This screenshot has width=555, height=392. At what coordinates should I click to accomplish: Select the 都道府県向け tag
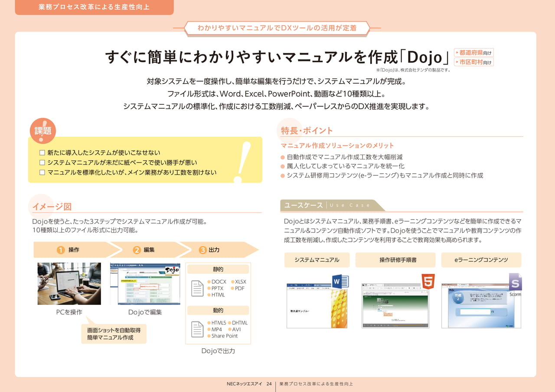click(474, 53)
